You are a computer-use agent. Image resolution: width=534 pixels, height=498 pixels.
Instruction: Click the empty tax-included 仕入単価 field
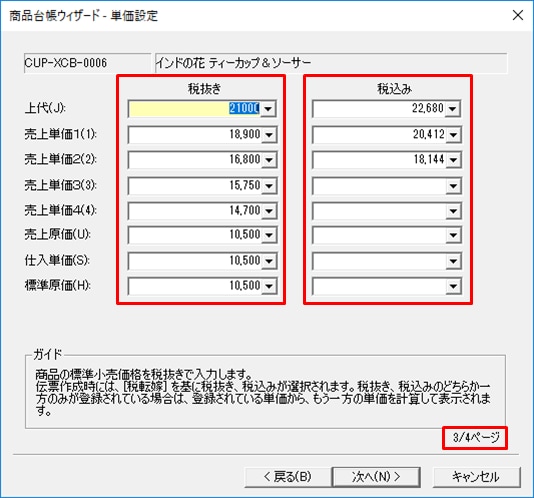379,261
